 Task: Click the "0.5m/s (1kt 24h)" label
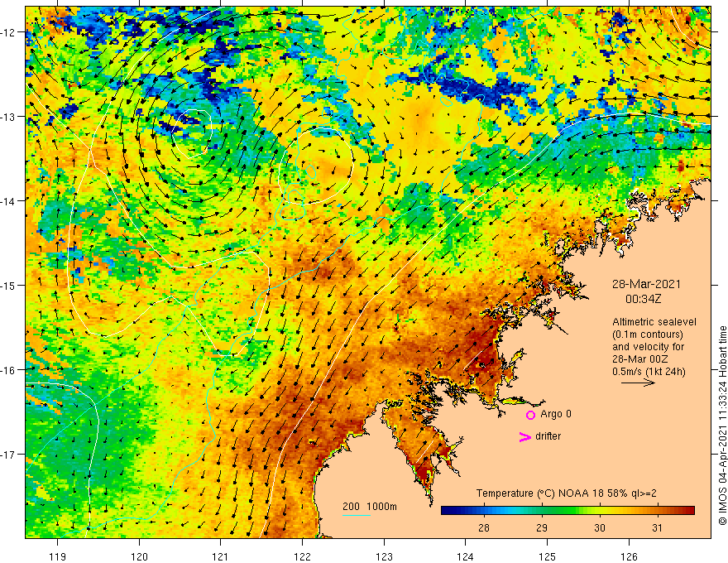tap(649, 372)
